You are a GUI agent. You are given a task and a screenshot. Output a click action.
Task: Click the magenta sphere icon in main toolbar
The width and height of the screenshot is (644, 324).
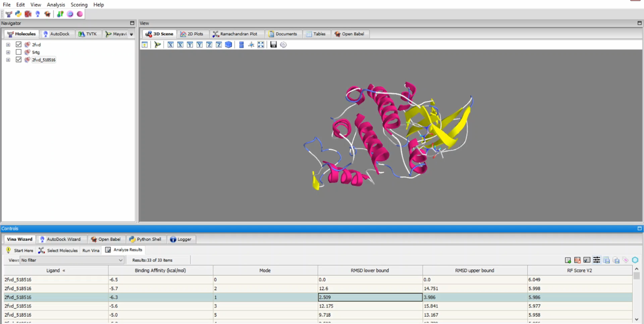(80, 14)
